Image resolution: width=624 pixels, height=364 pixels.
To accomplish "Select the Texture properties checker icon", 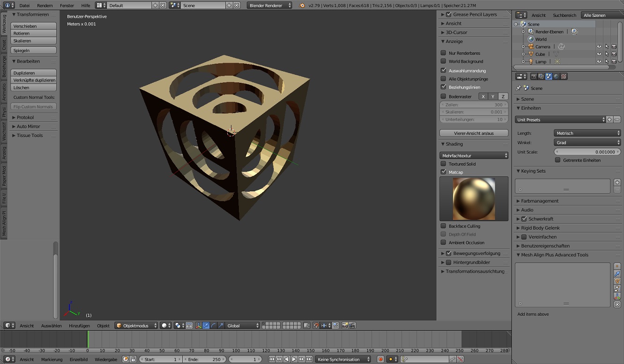I will click(564, 76).
